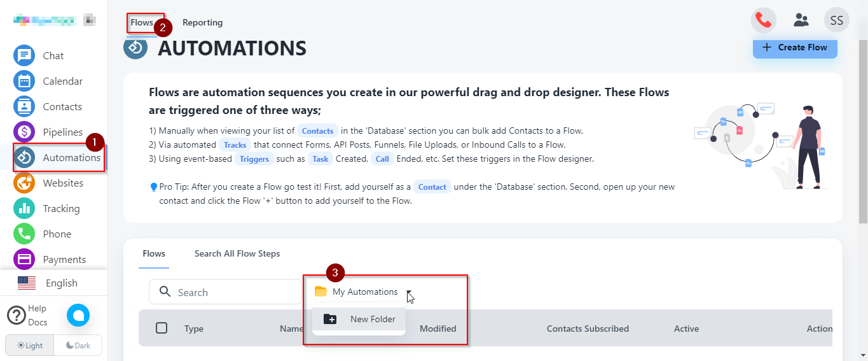
Task: Choose New Folder from dropdown menu
Action: pos(359,319)
